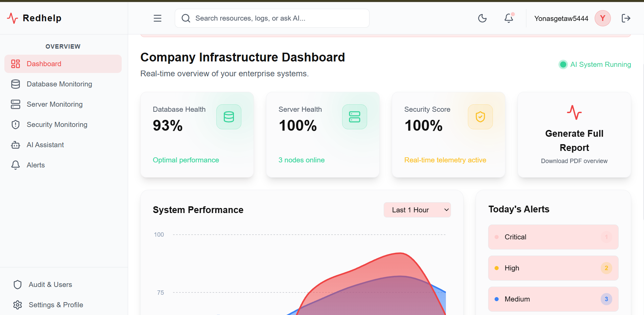Viewport: 644px width, 315px height.
Task: Click the Server Health rack icon
Action: click(355, 117)
